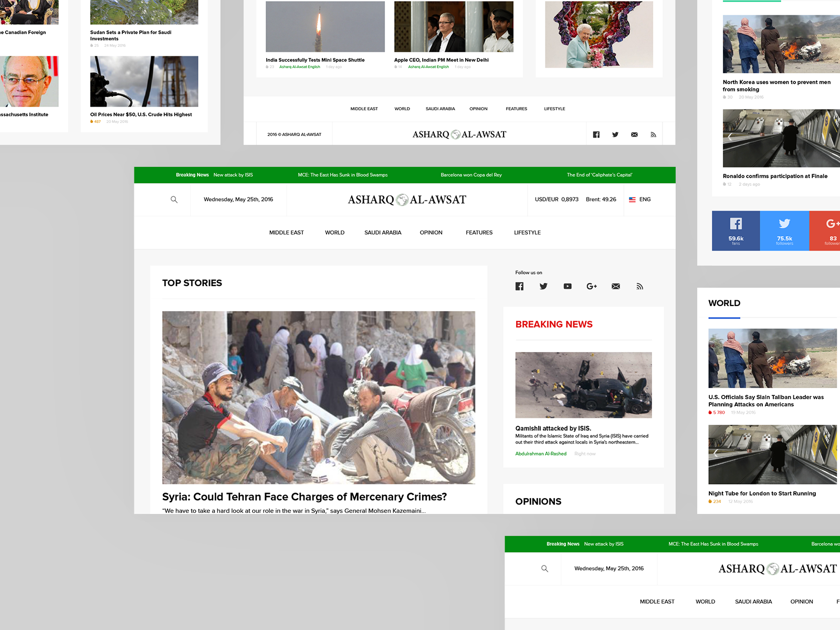
Task: Open the India rocket launch thumbnail
Action: (325, 26)
